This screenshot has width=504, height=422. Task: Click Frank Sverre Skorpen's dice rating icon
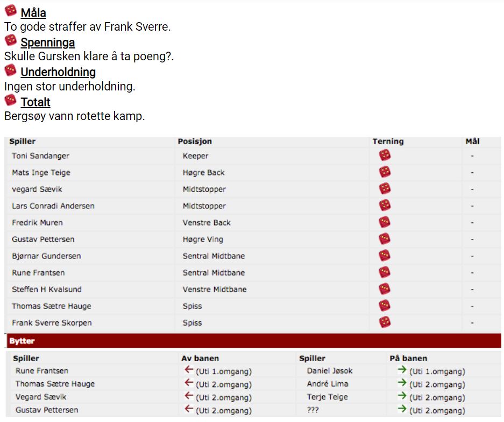(x=385, y=322)
